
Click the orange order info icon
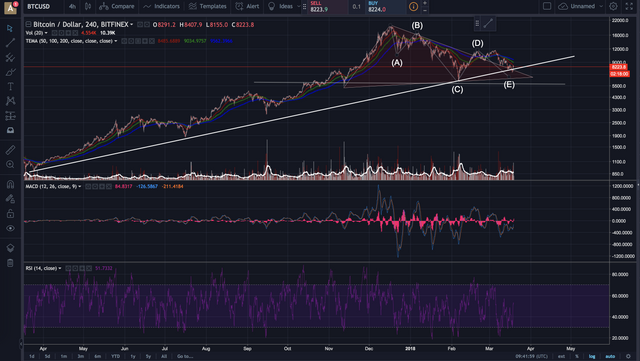(413, 7)
